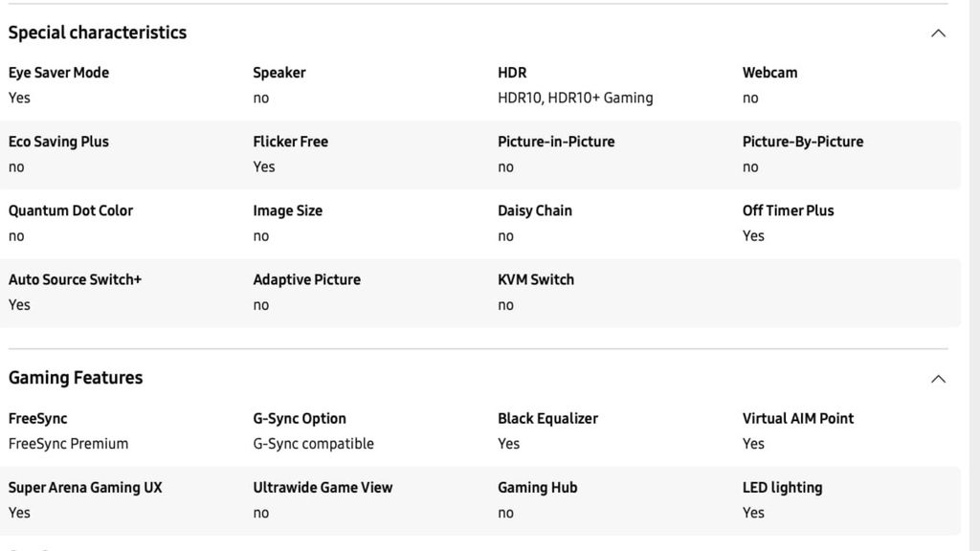The height and width of the screenshot is (551, 980).
Task: Click the FreeSync Premium value
Action: pyautogui.click(x=68, y=444)
